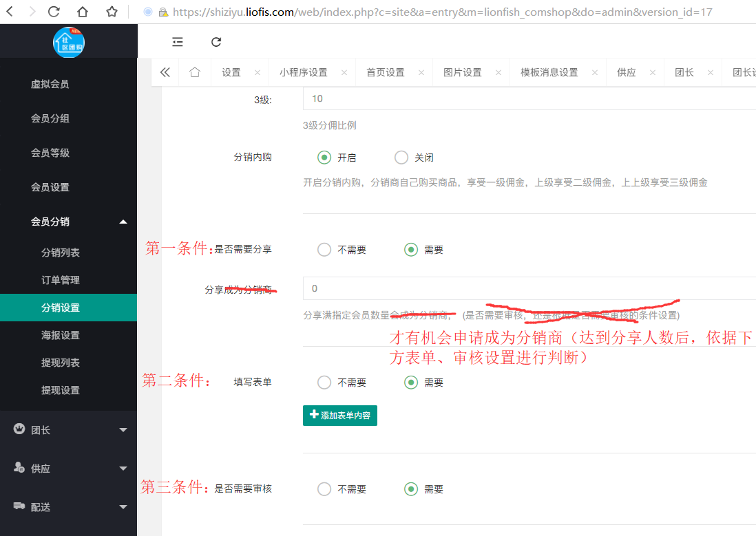756x536 pixels.
Task: Click the truck icon next to 配送
Action: point(19,506)
